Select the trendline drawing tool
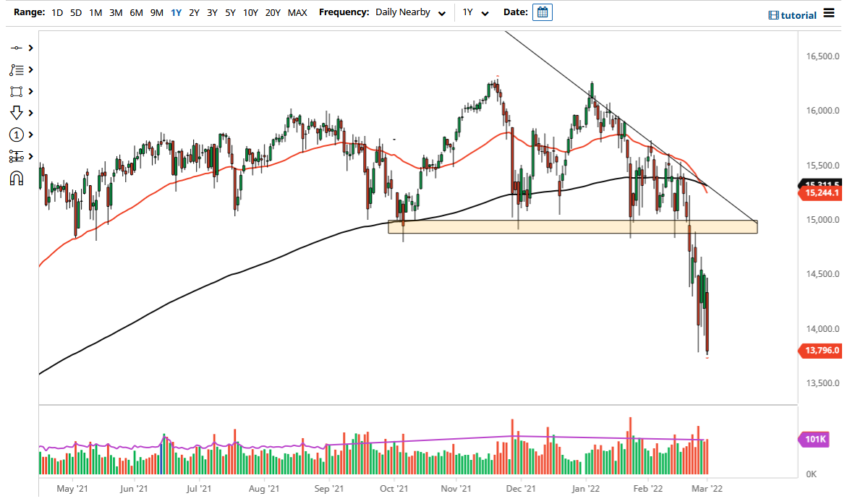Image resolution: width=850 pixels, height=504 pixels. [x=16, y=47]
